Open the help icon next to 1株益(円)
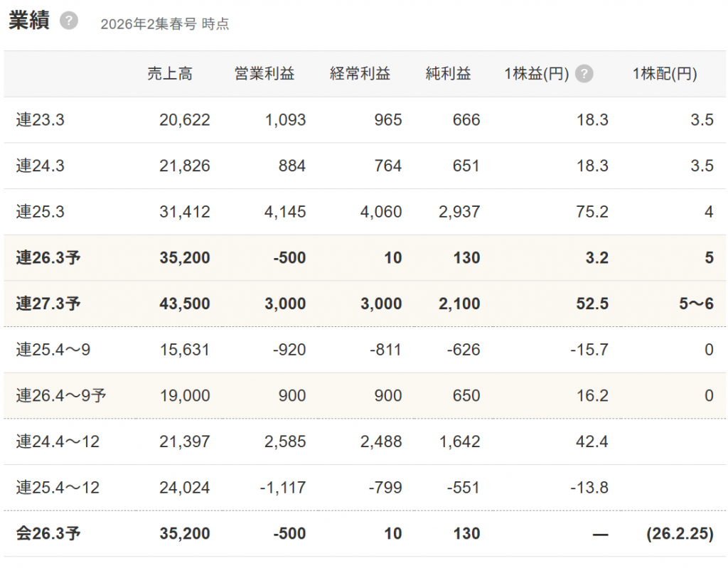Screen dimensions: 728x568 pyautogui.click(x=584, y=74)
